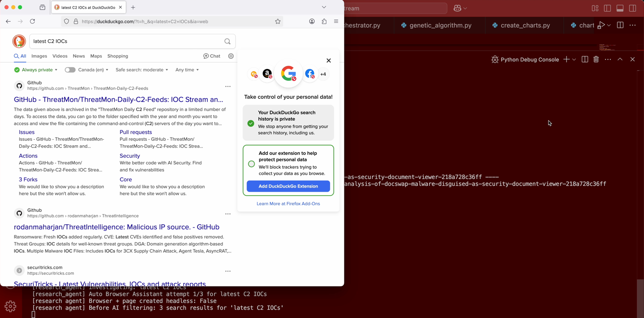Expand the Safe search: moderate dropdown
The width and height of the screenshot is (644, 318).
142,70
